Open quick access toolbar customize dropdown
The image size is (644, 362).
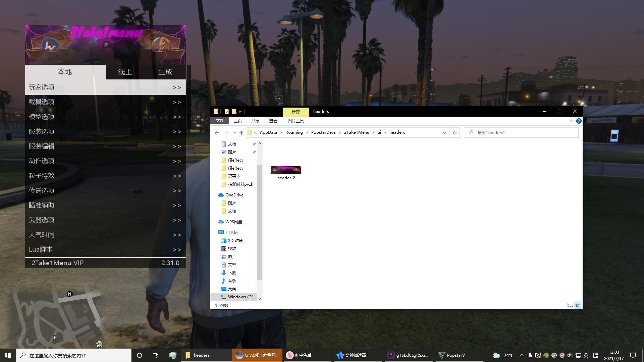point(240,112)
